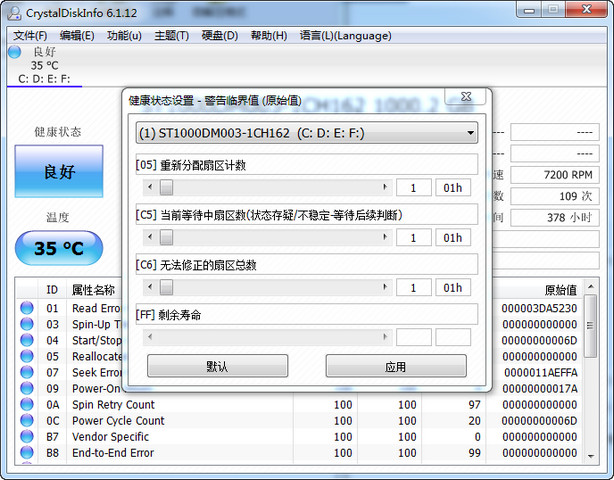Close the 健康状态设置 dialog
This screenshot has width=614, height=480.
[466, 96]
